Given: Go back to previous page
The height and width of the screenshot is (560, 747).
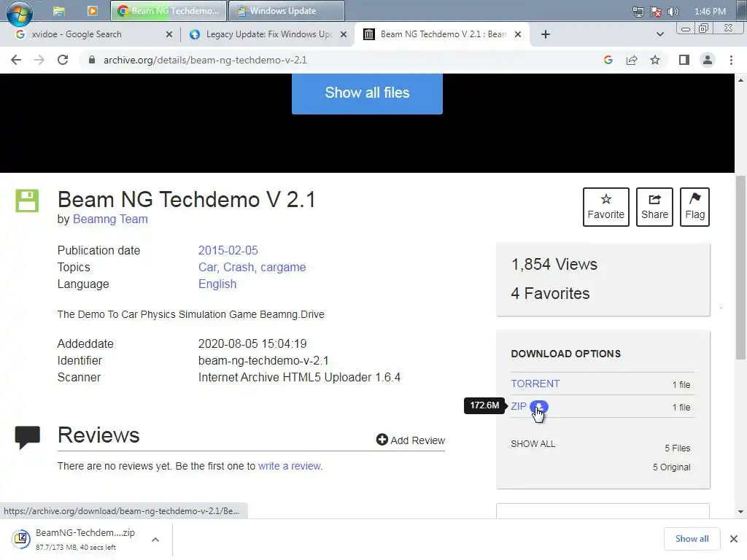Looking at the screenshot, I should click(16, 60).
